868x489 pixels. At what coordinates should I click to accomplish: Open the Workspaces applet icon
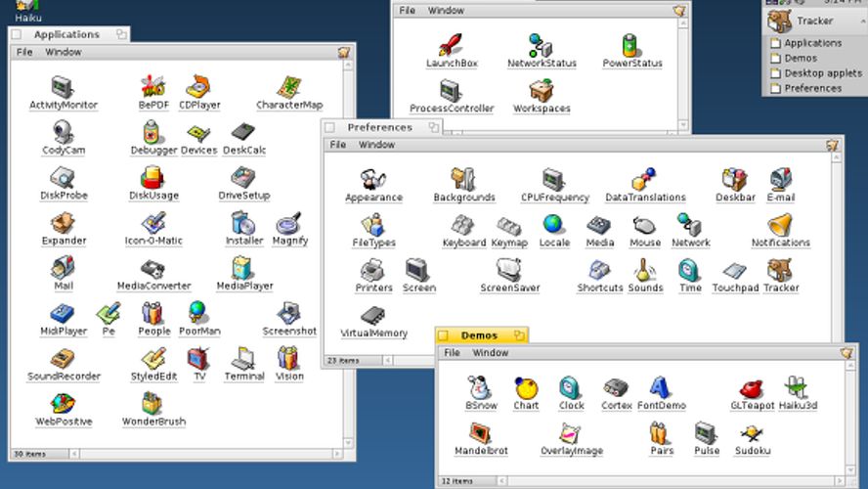[542, 90]
